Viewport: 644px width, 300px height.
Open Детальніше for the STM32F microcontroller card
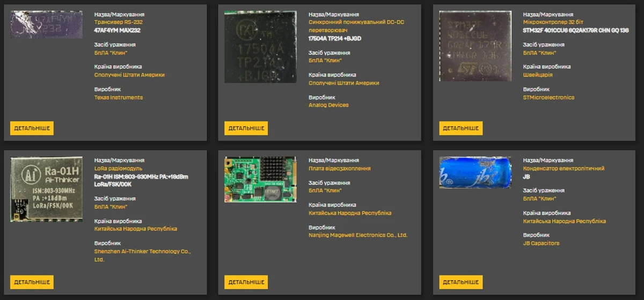click(x=461, y=128)
